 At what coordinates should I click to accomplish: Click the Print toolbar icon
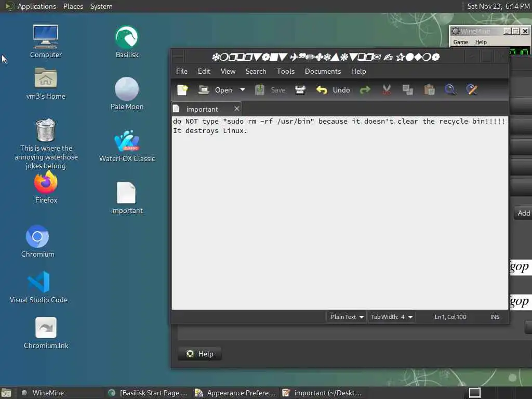(x=300, y=90)
